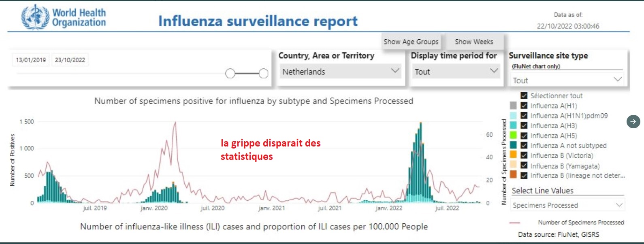Click the start date field 13/01/2019

click(x=31, y=60)
